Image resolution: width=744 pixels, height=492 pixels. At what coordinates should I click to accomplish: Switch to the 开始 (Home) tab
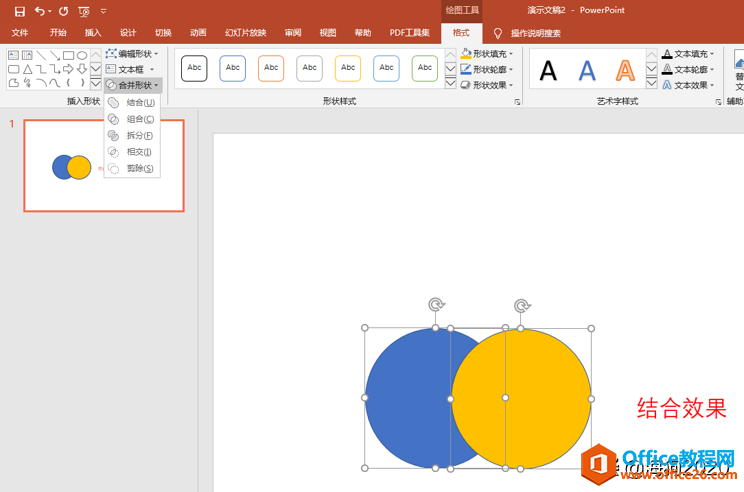58,33
